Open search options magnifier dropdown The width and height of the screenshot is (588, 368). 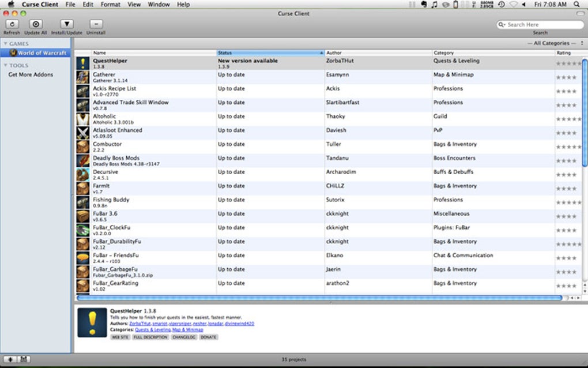(502, 25)
